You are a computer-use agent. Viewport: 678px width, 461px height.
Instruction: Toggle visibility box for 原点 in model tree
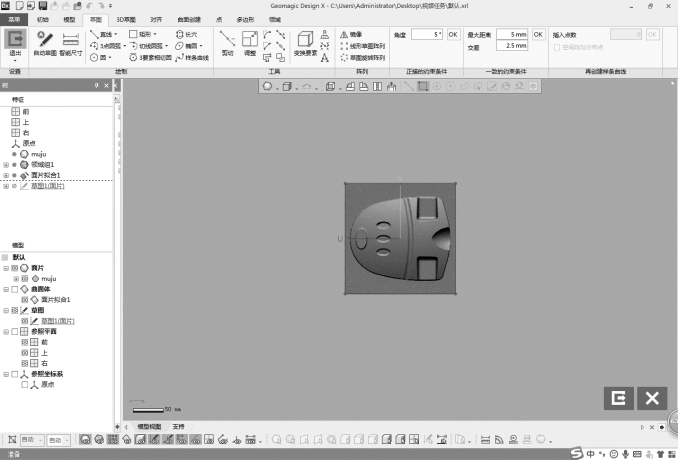pyautogui.click(x=25, y=384)
